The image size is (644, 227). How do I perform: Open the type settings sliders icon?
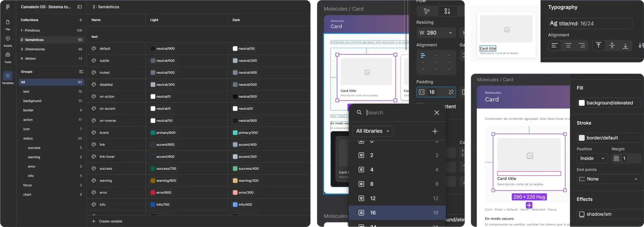click(x=641, y=45)
